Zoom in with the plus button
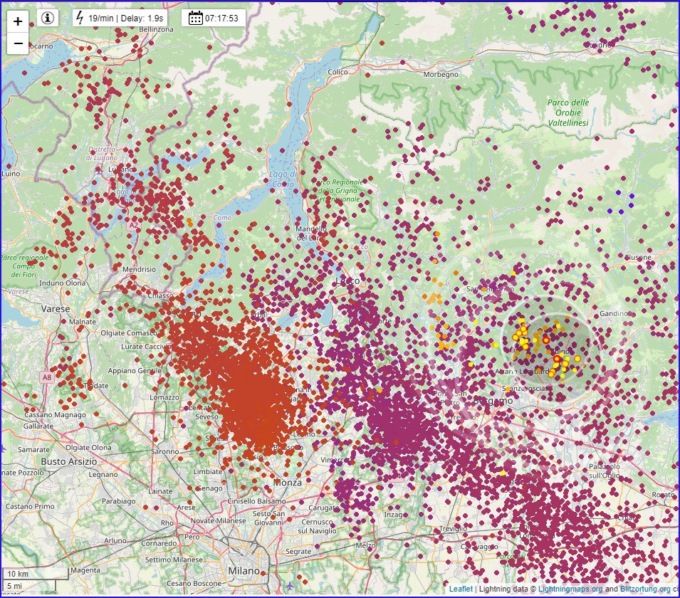 pyautogui.click(x=18, y=21)
